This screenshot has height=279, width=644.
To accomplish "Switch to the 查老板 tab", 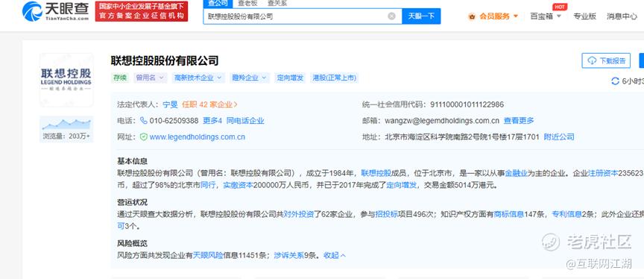I will 247,3.
